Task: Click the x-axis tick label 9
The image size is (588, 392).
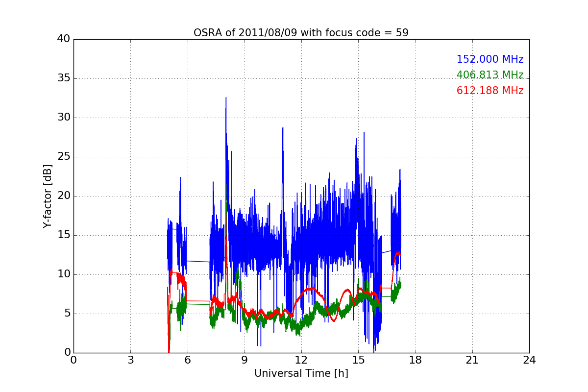Action: 244,360
